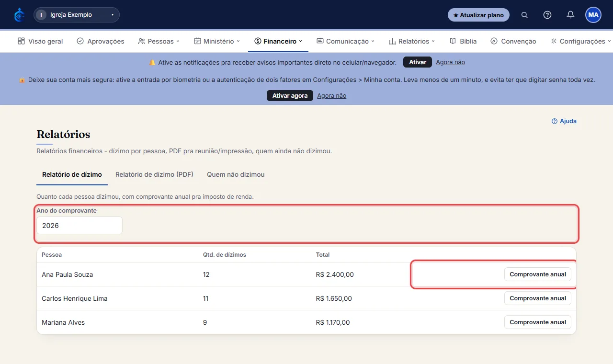613x364 pixels.
Task: Click the Bíblia book icon
Action: [453, 41]
